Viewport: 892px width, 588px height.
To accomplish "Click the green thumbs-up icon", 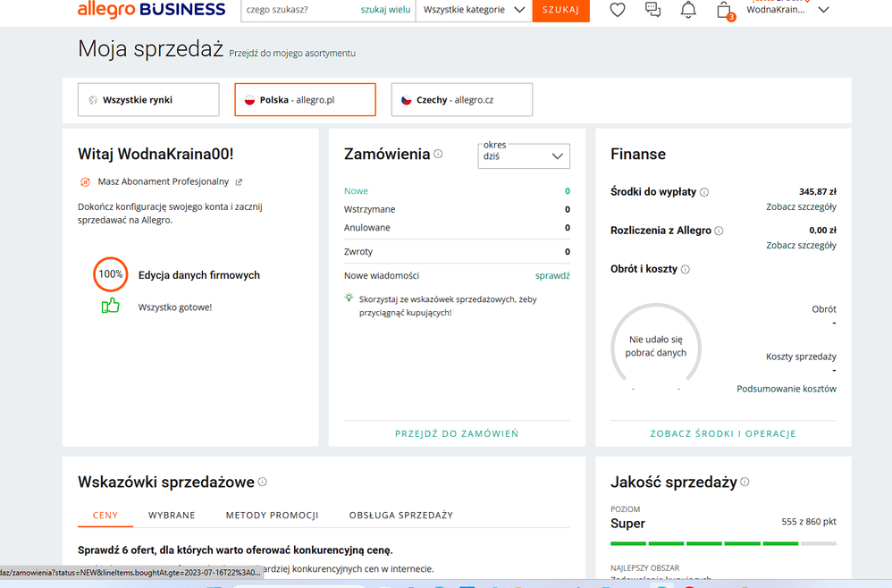I will (x=110, y=306).
